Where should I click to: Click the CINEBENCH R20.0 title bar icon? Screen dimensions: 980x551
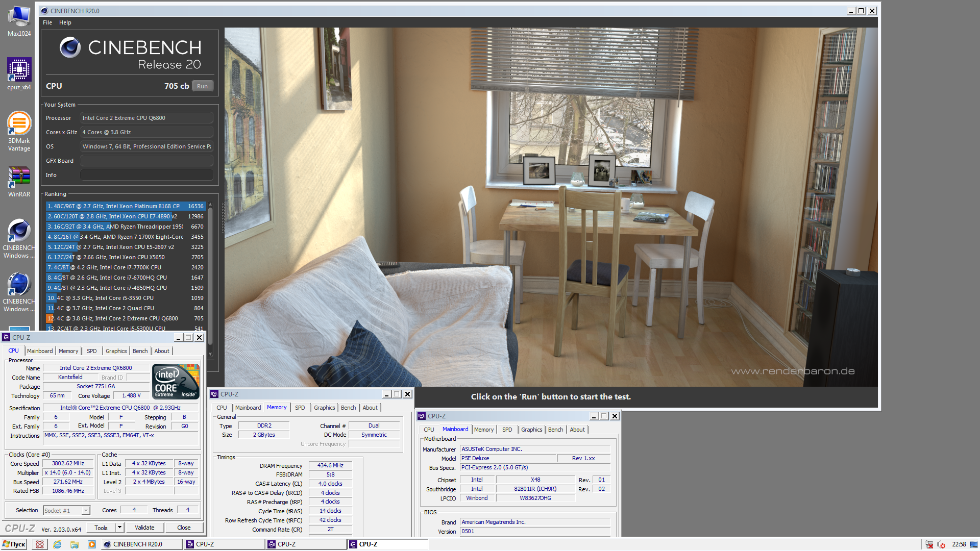[44, 11]
